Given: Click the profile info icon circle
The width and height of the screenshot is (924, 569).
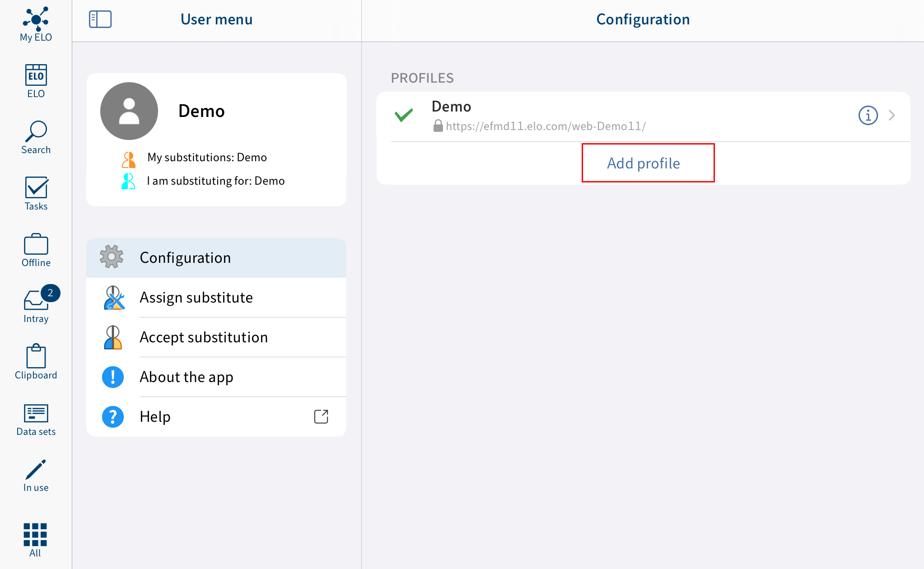Looking at the screenshot, I should [868, 116].
